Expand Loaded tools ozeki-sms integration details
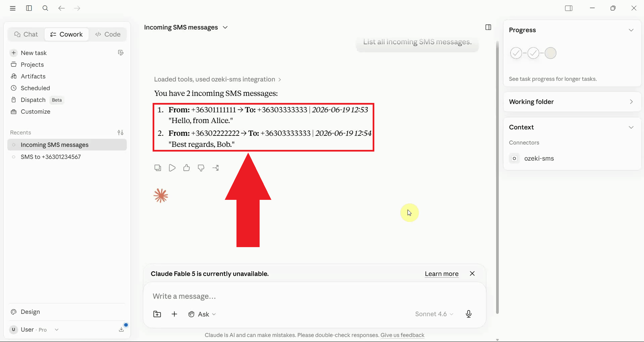The height and width of the screenshot is (342, 644). (x=217, y=79)
